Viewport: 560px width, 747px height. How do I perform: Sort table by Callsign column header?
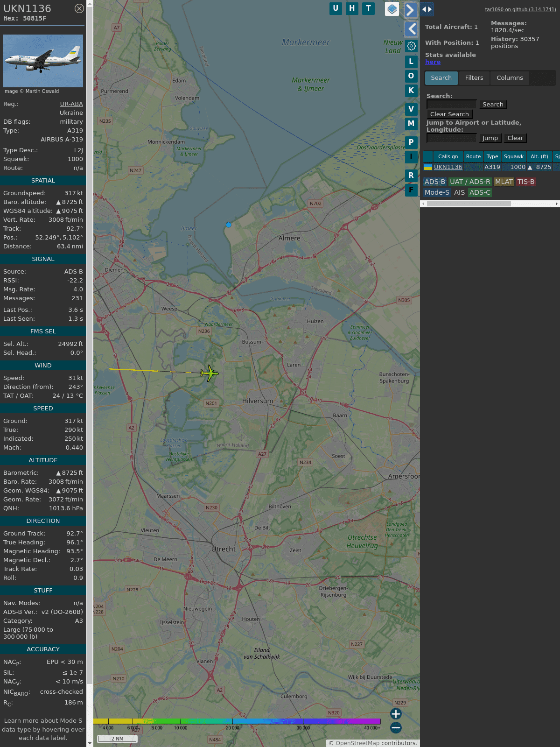coord(448,157)
